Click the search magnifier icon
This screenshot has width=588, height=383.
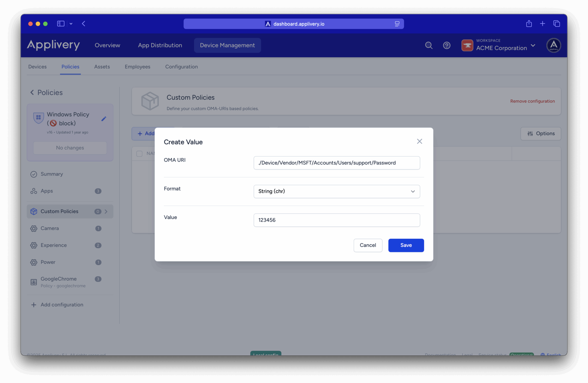(x=429, y=45)
